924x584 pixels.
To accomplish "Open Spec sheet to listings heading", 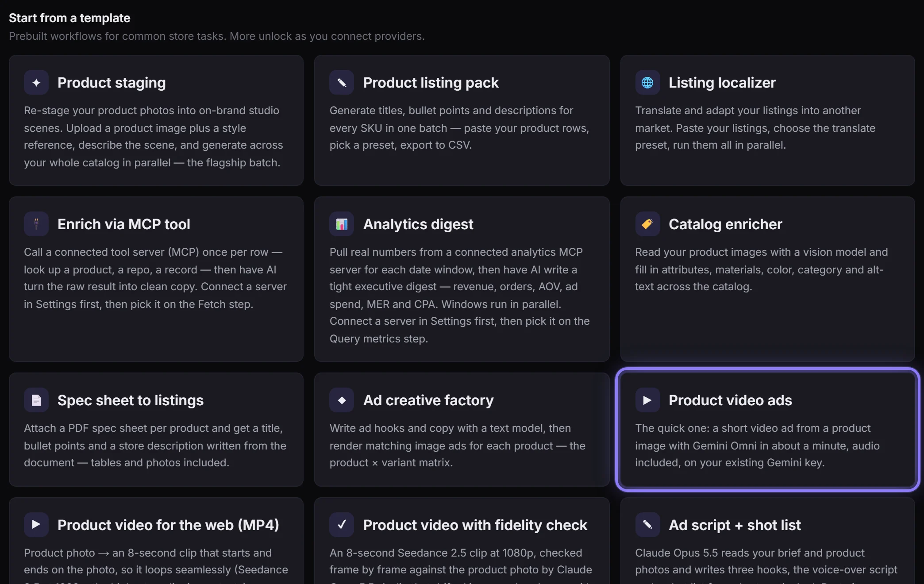I will click(131, 400).
